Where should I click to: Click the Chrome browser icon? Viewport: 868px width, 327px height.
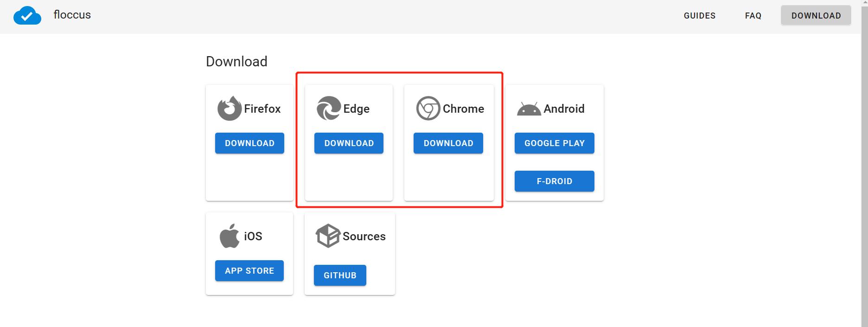(x=428, y=109)
